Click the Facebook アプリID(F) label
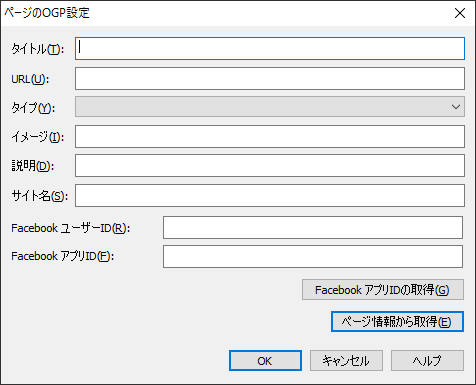This screenshot has height=385, width=476. 62,256
